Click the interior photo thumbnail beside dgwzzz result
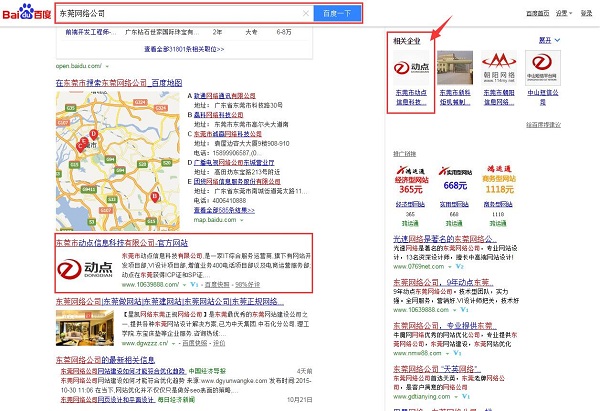The width and height of the screenshot is (600, 411). [x=85, y=328]
